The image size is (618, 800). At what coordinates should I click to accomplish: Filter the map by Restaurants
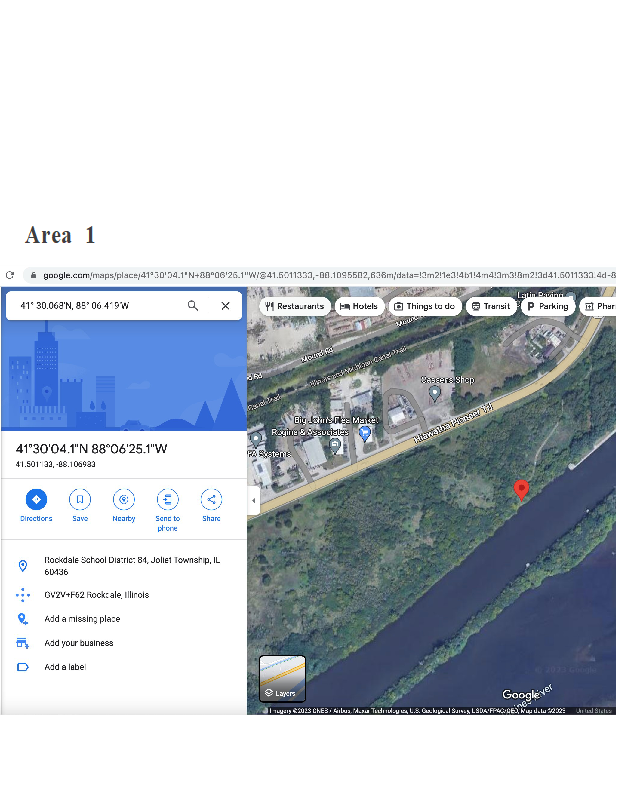pyautogui.click(x=295, y=306)
